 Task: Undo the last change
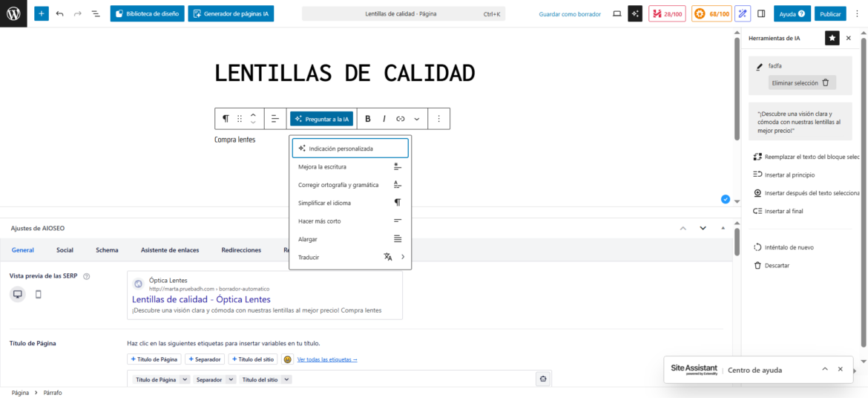pos(60,14)
